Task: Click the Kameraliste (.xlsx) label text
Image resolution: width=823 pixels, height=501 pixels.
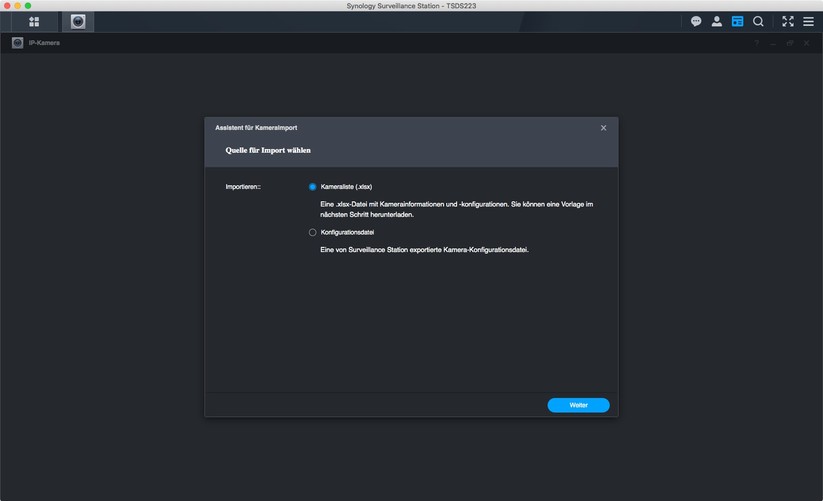Action: click(346, 187)
